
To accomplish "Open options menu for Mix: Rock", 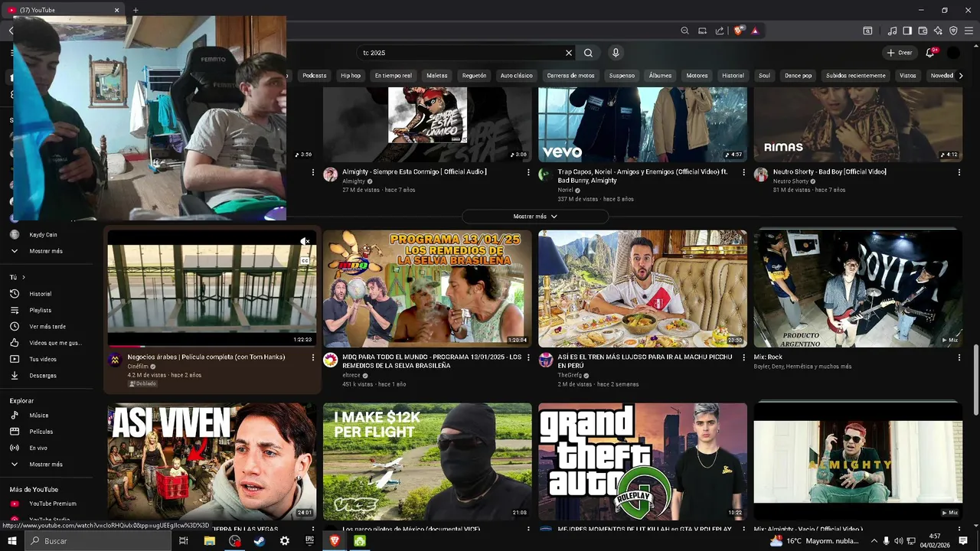I will (x=959, y=357).
